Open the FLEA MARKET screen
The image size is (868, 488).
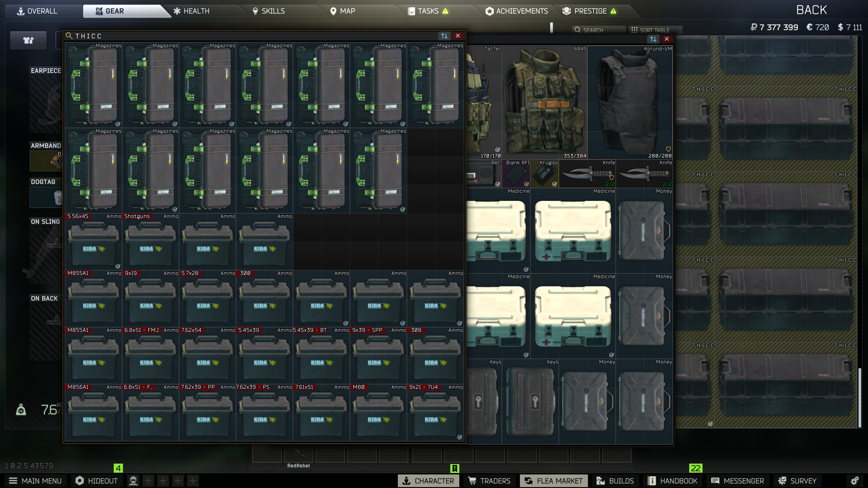tap(554, 481)
